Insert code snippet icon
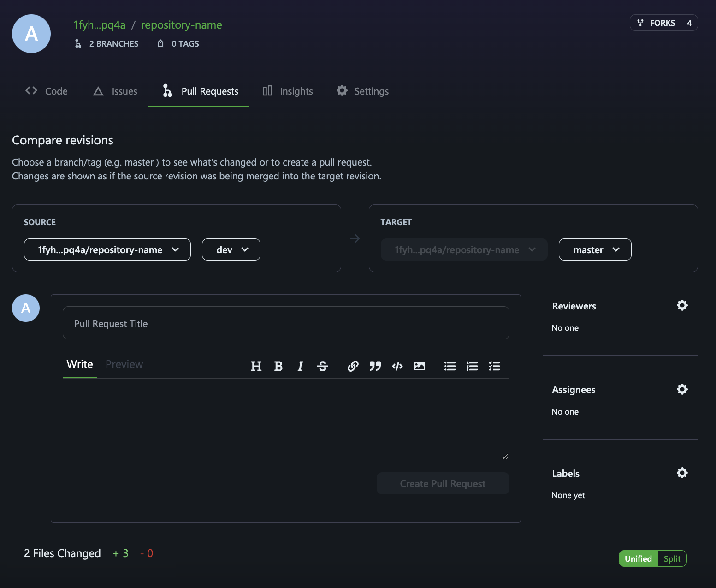This screenshot has width=716, height=588. (397, 366)
